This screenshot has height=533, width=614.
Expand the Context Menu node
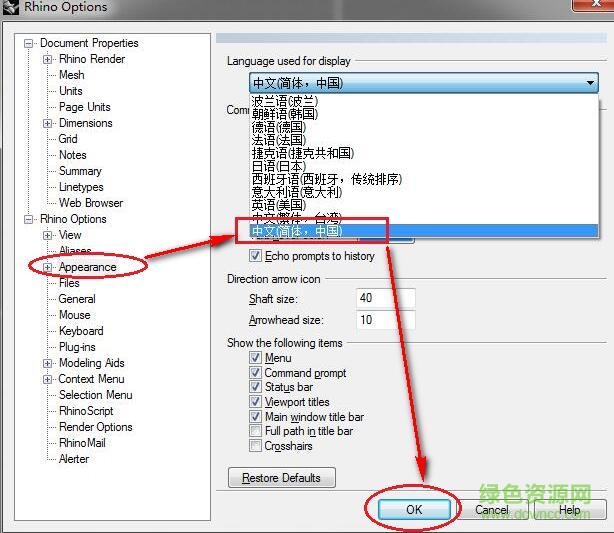(47, 379)
